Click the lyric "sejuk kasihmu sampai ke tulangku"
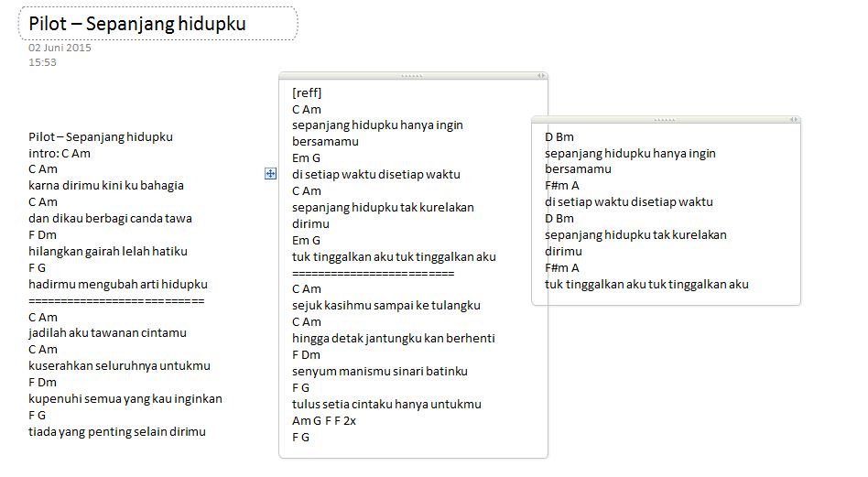The height and width of the screenshot is (477, 868). 386,306
